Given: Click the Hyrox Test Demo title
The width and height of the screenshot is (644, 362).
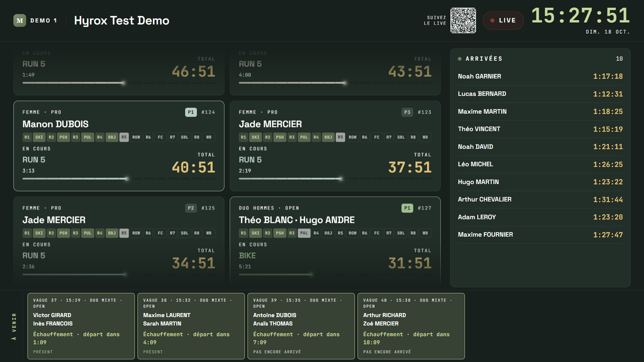Looking at the screenshot, I should click(122, 20).
